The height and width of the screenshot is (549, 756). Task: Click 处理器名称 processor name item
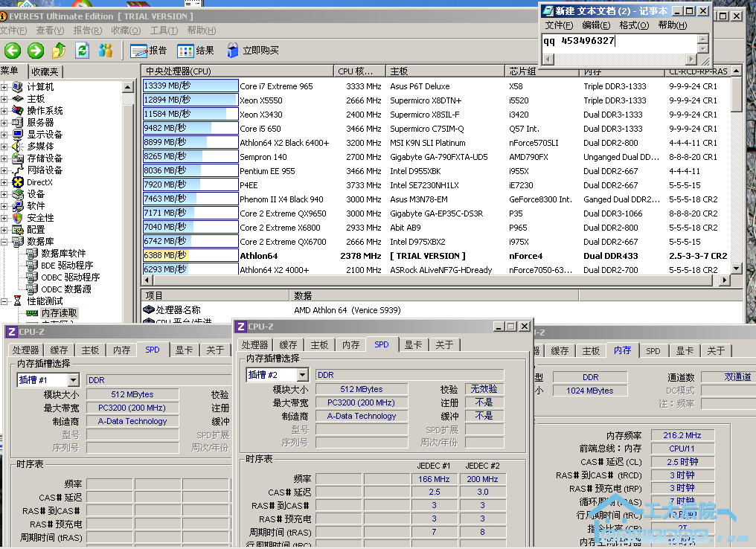(x=178, y=310)
